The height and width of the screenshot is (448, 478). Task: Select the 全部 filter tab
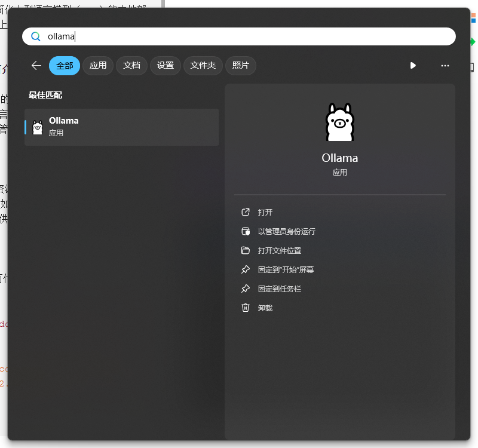click(65, 66)
